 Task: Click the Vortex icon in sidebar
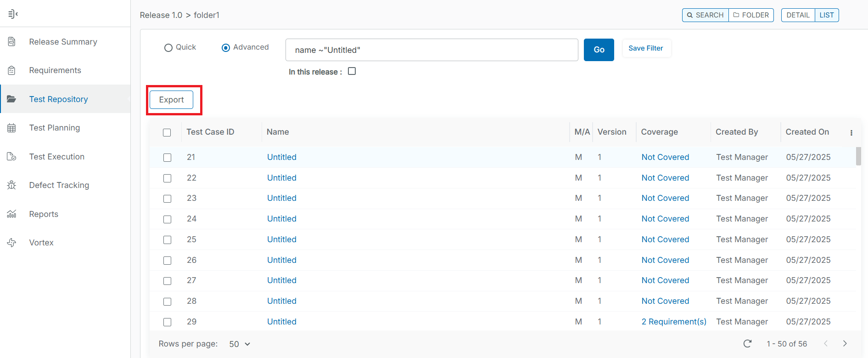12,243
